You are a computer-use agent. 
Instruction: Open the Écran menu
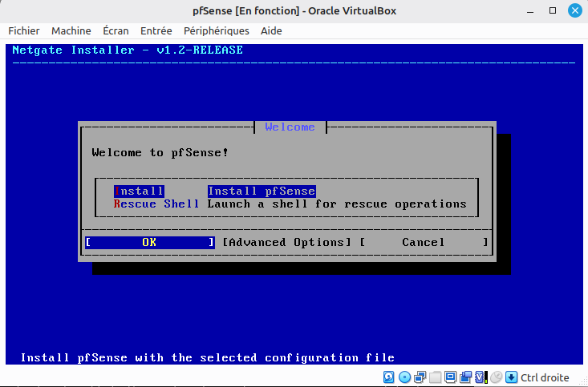(116, 30)
